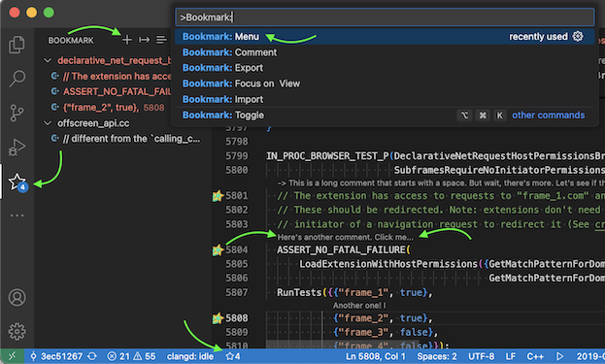Open Source Control view in activity bar
Screen dimensions: 605x364
point(17,113)
